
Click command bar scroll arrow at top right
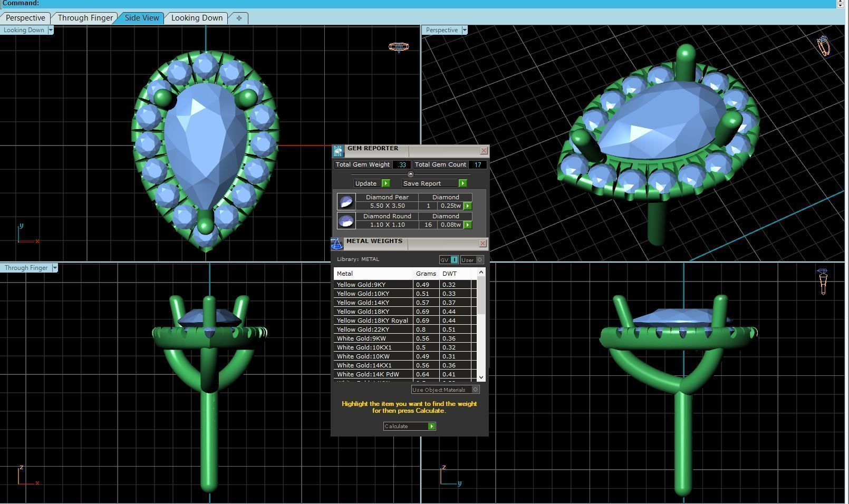coord(841,4)
